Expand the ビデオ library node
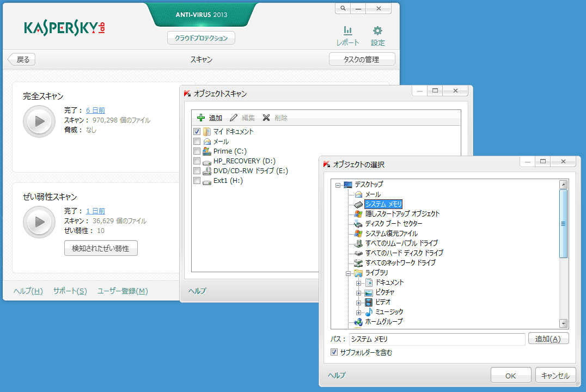586x392 pixels. point(358,303)
